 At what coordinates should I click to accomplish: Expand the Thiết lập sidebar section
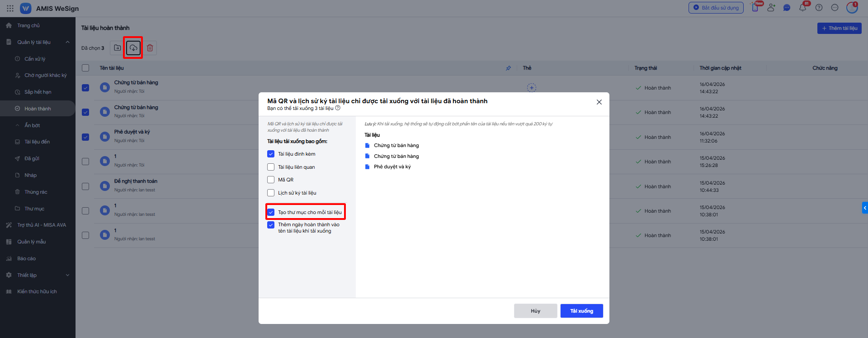pyautogui.click(x=67, y=275)
